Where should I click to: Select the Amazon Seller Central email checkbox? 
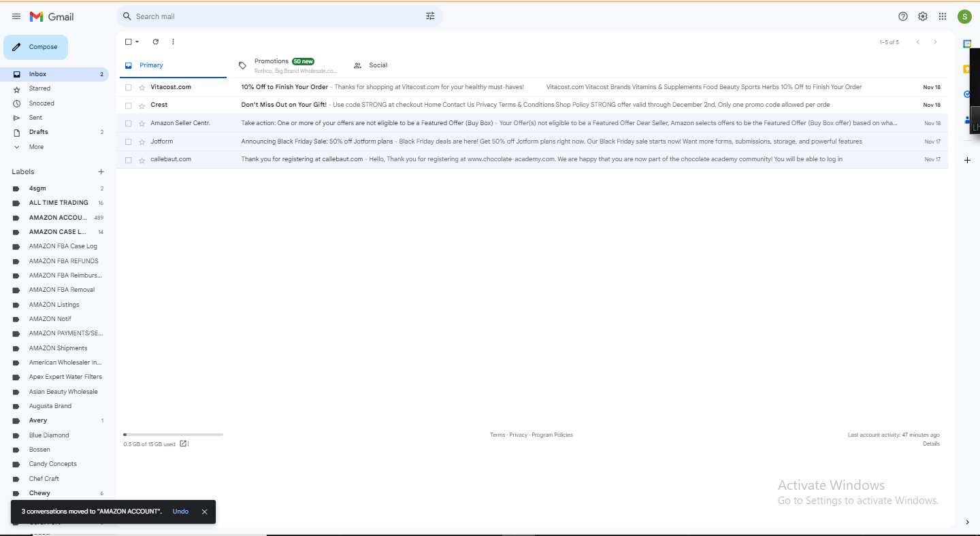point(128,123)
